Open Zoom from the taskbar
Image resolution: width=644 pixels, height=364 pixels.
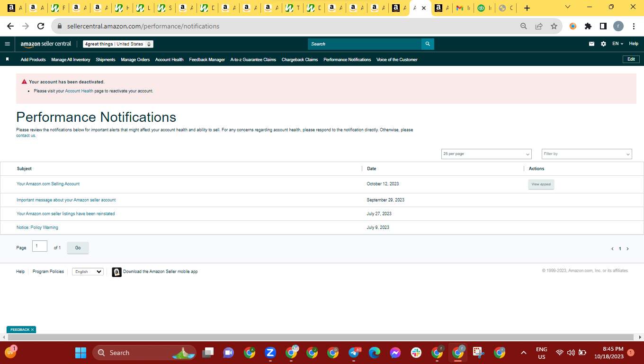pos(270,353)
